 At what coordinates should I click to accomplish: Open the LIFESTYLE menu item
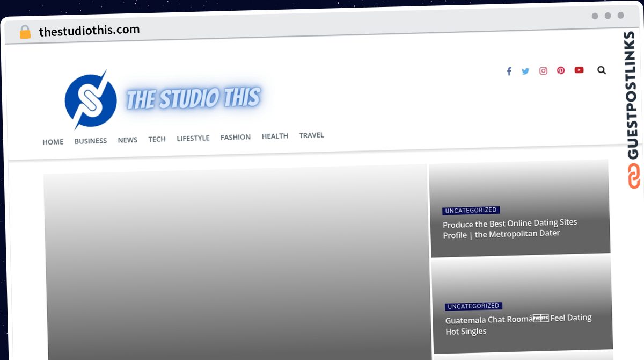pos(193,138)
